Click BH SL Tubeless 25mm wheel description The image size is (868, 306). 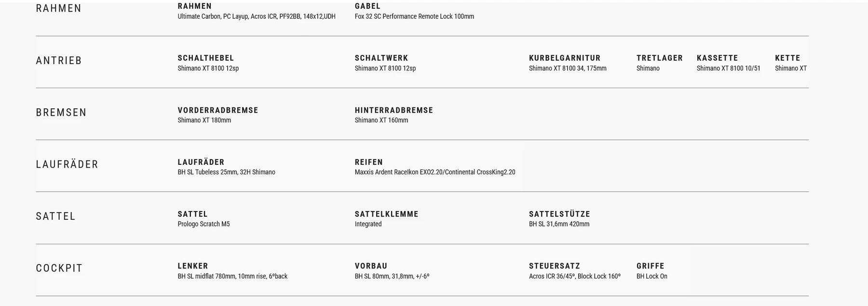pos(227,173)
